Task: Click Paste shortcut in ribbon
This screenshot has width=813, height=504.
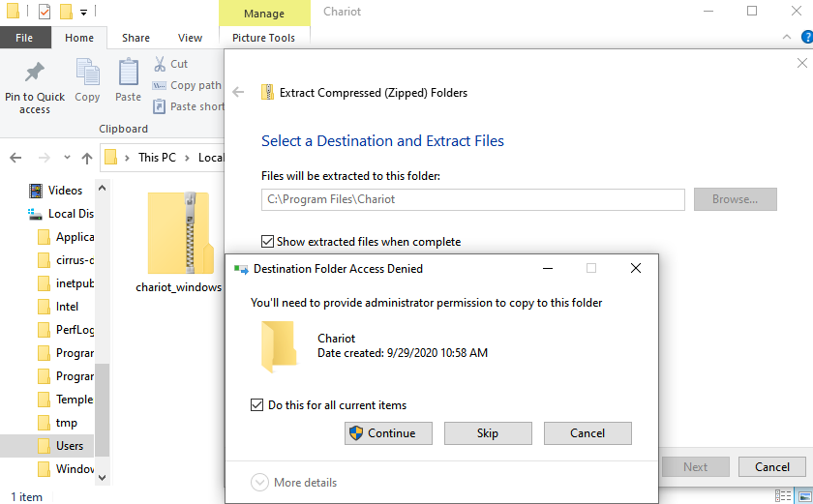Action: [x=189, y=106]
